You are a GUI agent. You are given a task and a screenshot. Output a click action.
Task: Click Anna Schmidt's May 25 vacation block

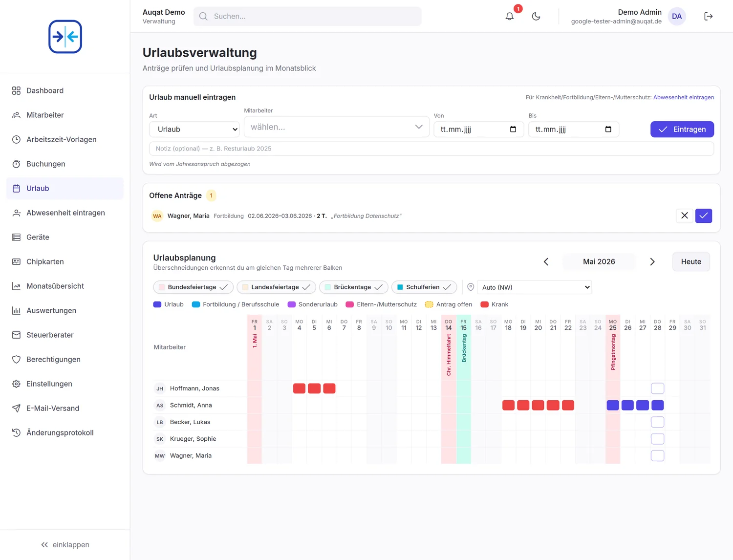613,405
